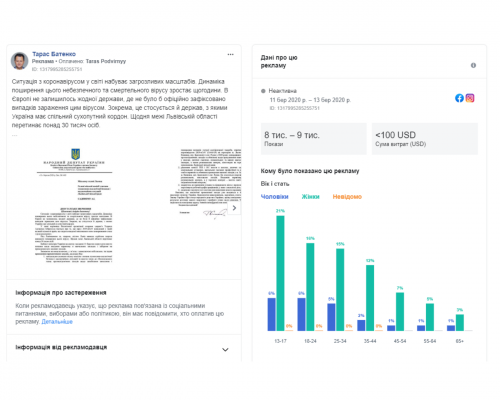Viewport: 500px width, 400px height.
Task: Click Тарас Батенко profile picture
Action: (x=20, y=61)
